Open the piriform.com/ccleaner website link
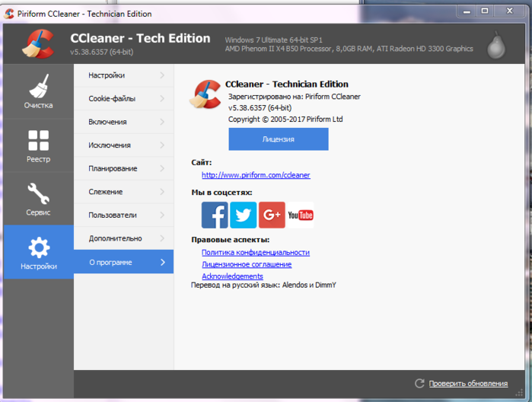Viewport: 532px width, 402px height. (x=256, y=175)
